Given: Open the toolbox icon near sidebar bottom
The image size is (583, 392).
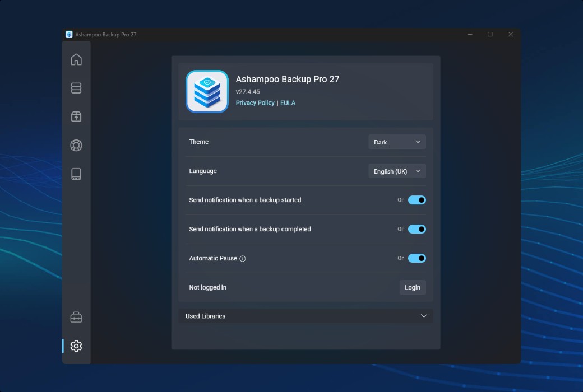Looking at the screenshot, I should click(76, 316).
